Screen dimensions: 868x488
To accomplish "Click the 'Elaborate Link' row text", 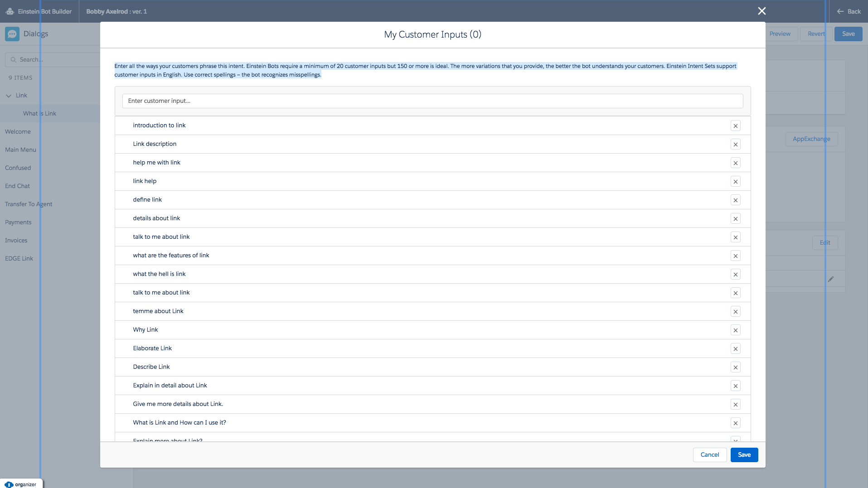I will [152, 348].
